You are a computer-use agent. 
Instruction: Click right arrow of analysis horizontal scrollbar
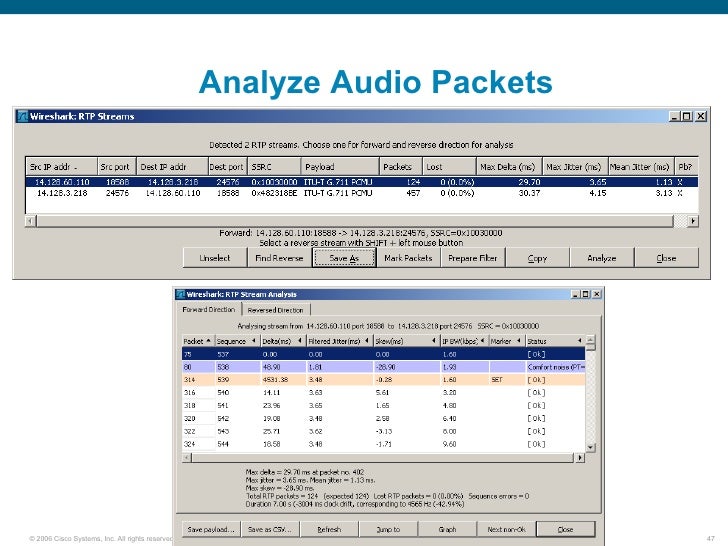coord(580,458)
